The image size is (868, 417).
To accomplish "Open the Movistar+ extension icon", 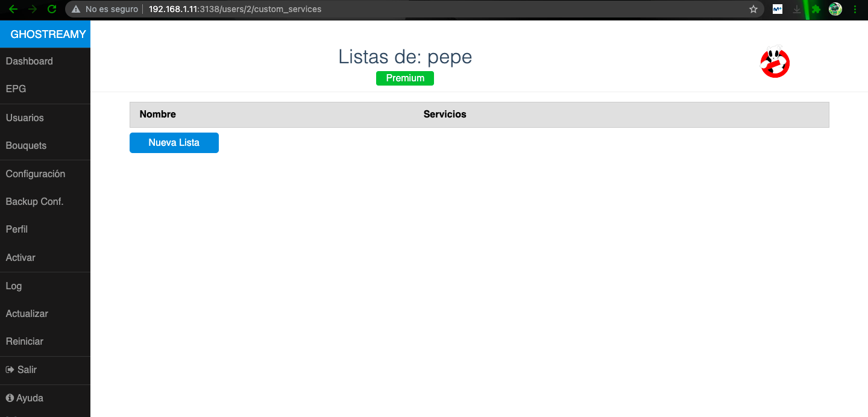I will [778, 10].
